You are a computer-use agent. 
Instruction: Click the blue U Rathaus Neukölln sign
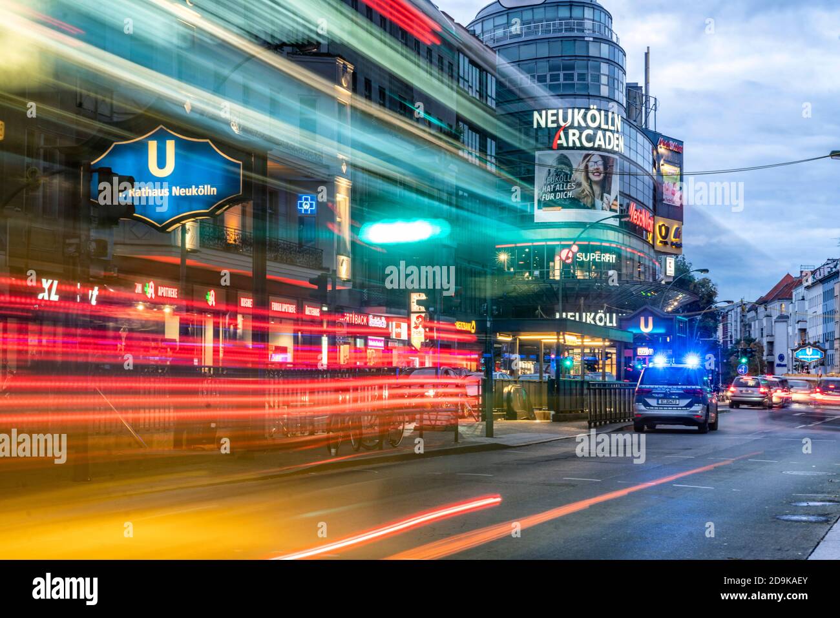(x=166, y=178)
